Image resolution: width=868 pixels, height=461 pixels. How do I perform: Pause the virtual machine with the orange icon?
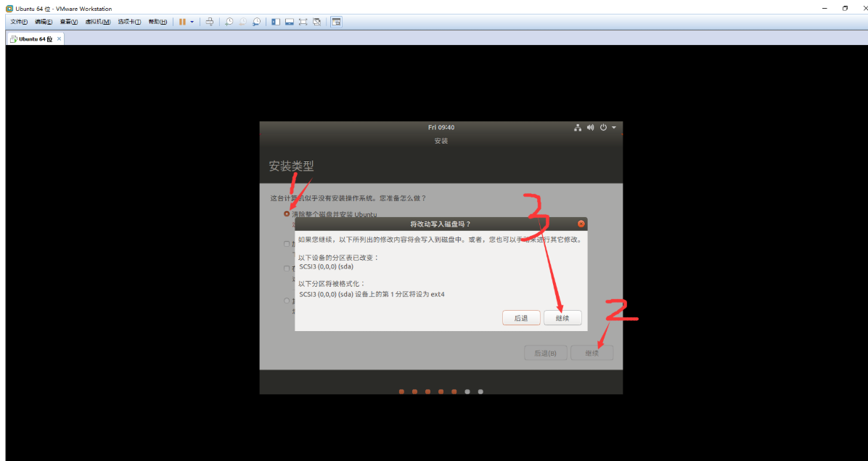183,22
